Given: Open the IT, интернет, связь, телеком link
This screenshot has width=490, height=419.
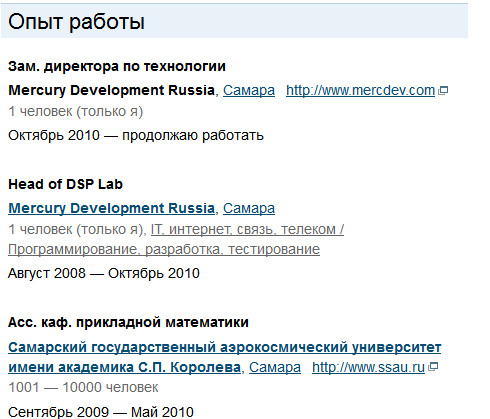Looking at the screenshot, I should [x=247, y=229].
